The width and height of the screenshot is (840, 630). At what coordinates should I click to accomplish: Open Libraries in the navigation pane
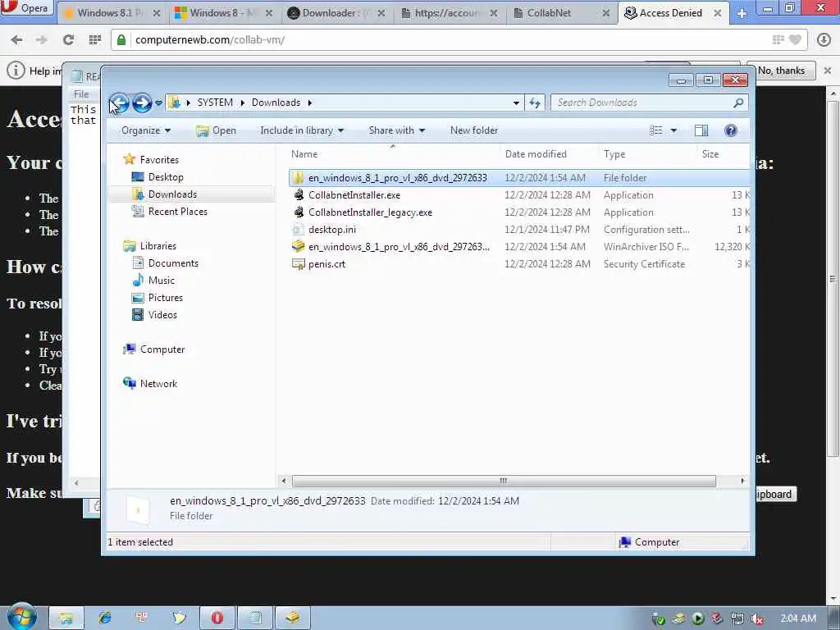(158, 245)
